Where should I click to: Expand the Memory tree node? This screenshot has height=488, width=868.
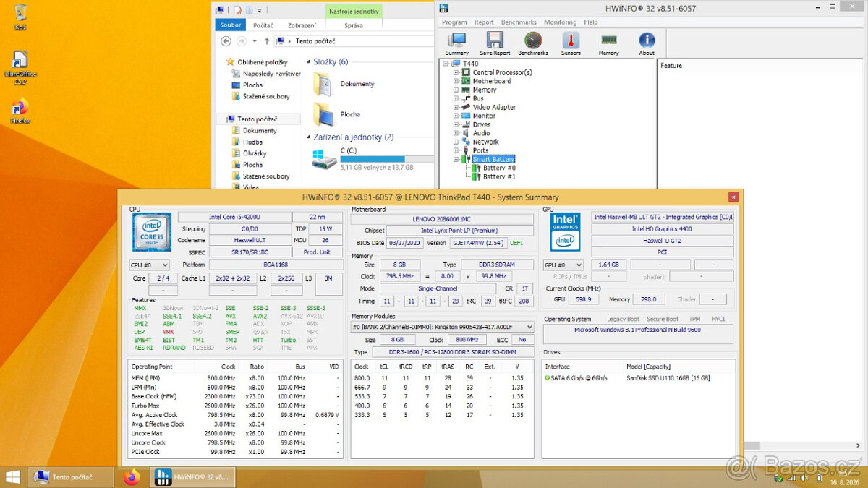(x=456, y=90)
